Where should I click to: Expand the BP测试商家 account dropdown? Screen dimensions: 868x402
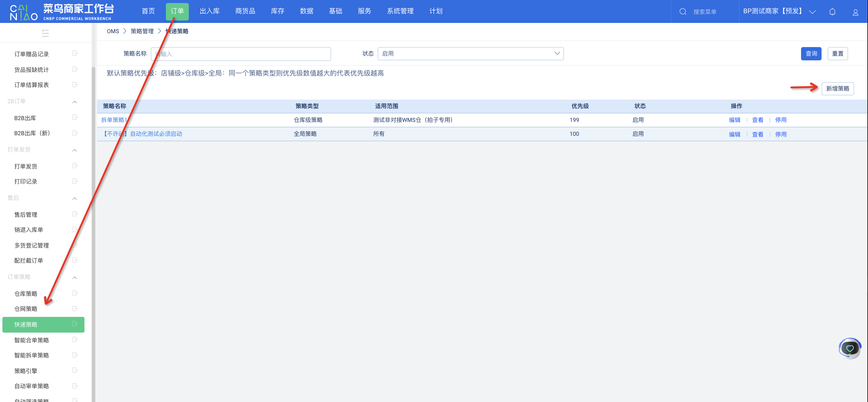[x=812, y=12]
